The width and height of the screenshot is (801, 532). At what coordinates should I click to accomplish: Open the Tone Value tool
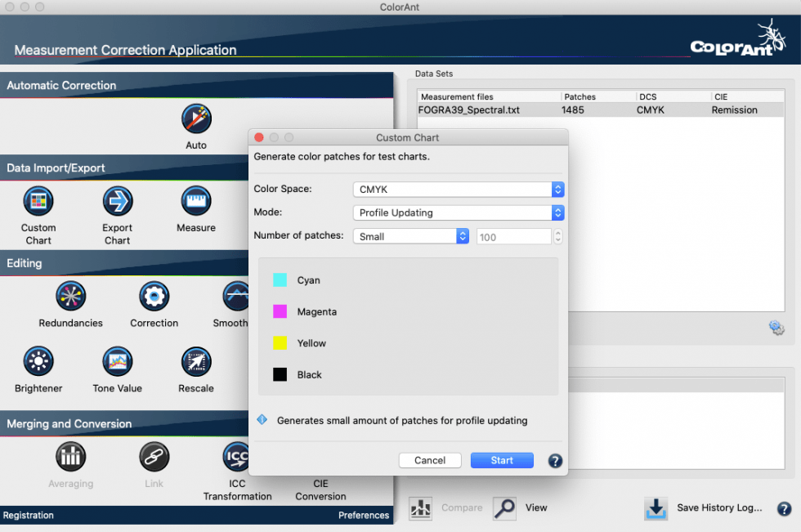tap(117, 361)
